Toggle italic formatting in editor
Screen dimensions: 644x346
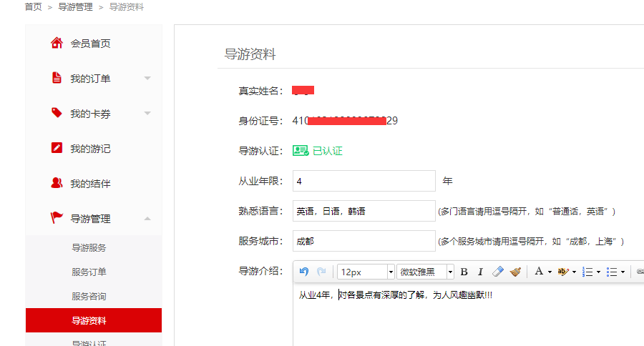(480, 272)
